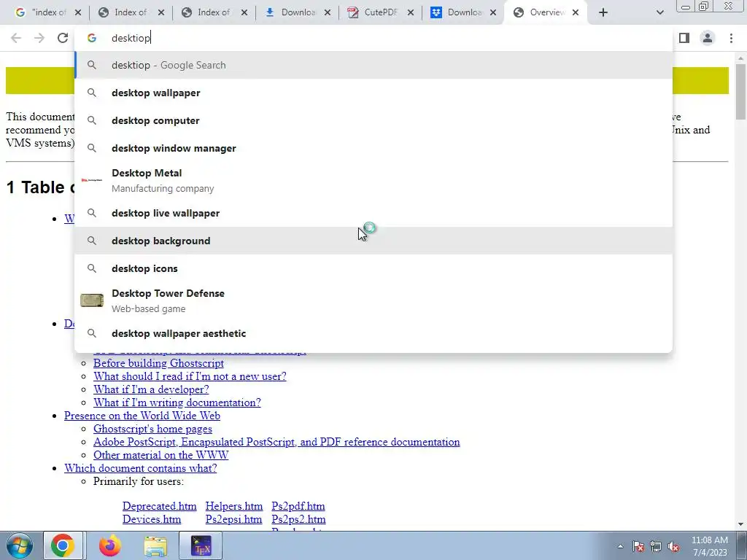Close the "index of" Google tab
This screenshot has height=560, width=747.
pyautogui.click(x=78, y=12)
